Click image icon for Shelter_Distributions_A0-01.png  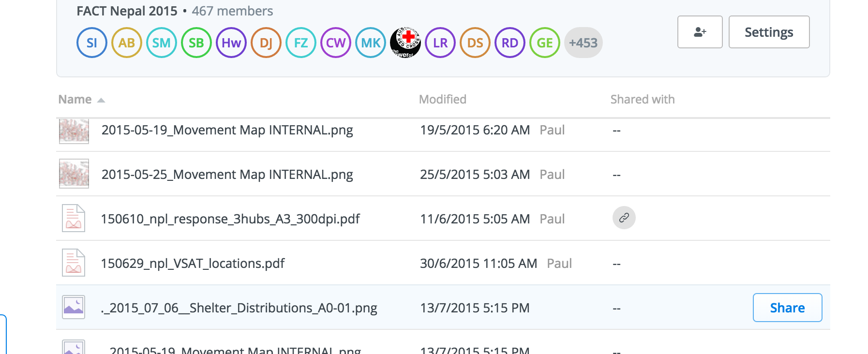[x=74, y=307]
